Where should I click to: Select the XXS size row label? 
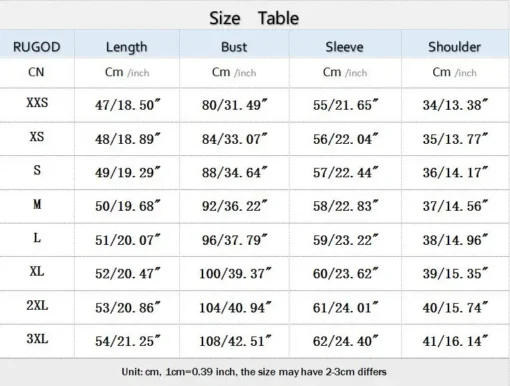(37, 103)
